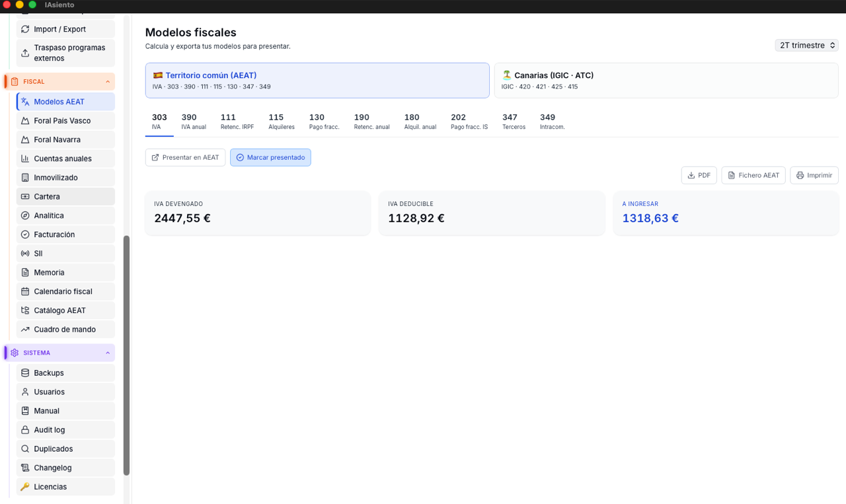Click the Audit log padlock icon
The height and width of the screenshot is (504, 846).
coord(25,430)
